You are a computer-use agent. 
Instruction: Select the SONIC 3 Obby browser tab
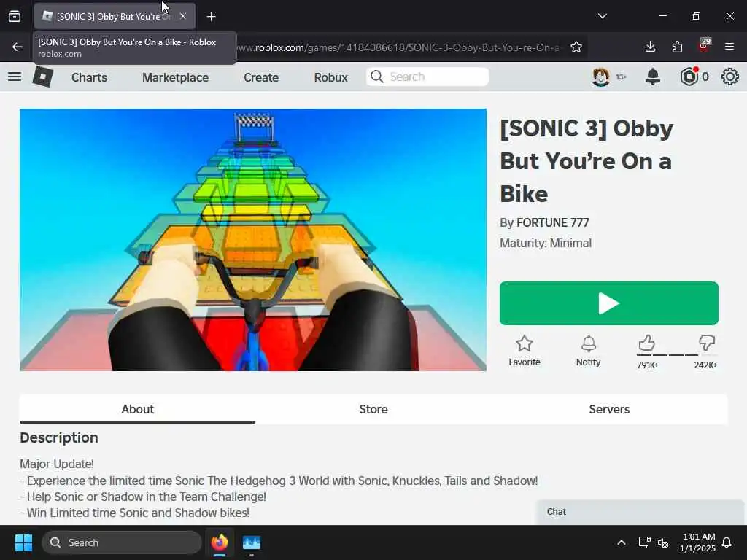115,16
